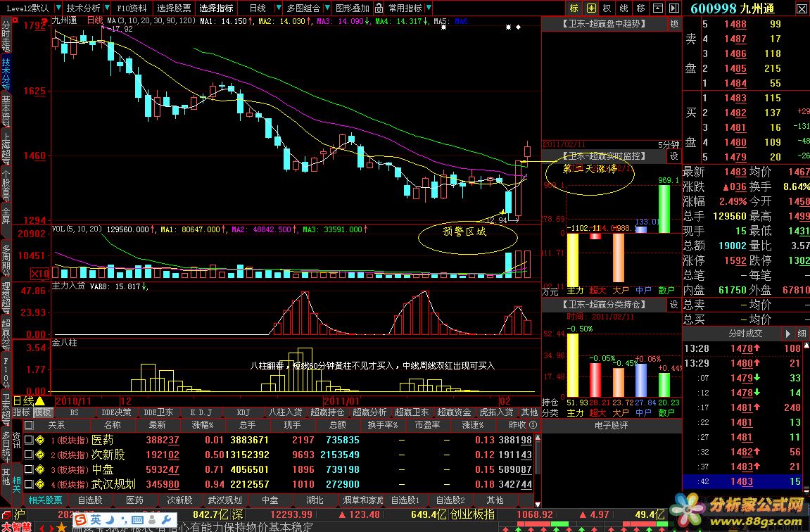Image resolution: width=810 pixels, height=532 pixels.
Task: Click the yellow diamond icon in 医药 row
Action: [40, 440]
